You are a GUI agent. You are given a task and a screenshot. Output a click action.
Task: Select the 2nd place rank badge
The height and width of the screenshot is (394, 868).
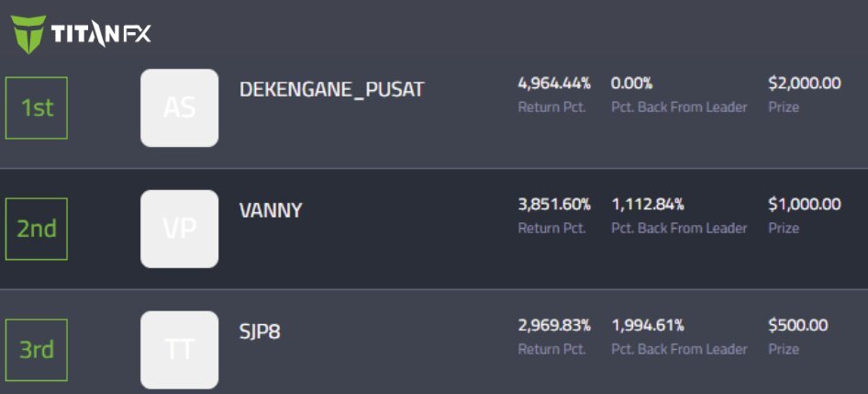point(37,229)
